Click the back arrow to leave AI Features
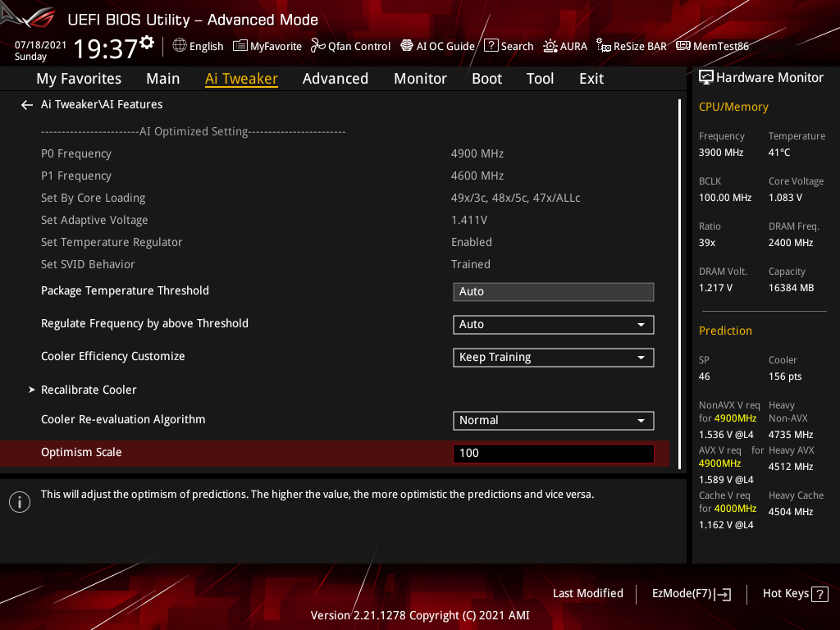 (27, 104)
